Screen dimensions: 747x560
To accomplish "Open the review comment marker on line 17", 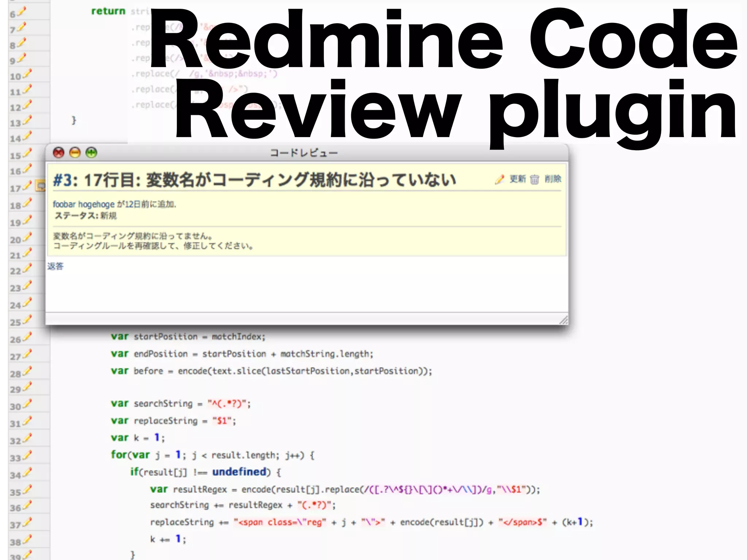I will click(x=40, y=186).
